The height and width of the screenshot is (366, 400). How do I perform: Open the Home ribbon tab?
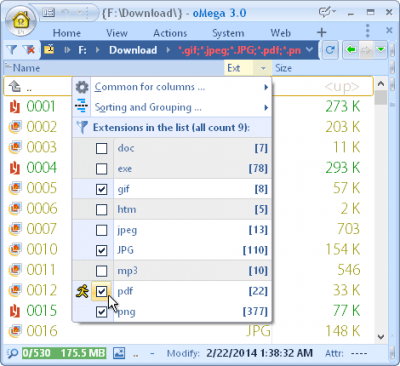(67, 33)
